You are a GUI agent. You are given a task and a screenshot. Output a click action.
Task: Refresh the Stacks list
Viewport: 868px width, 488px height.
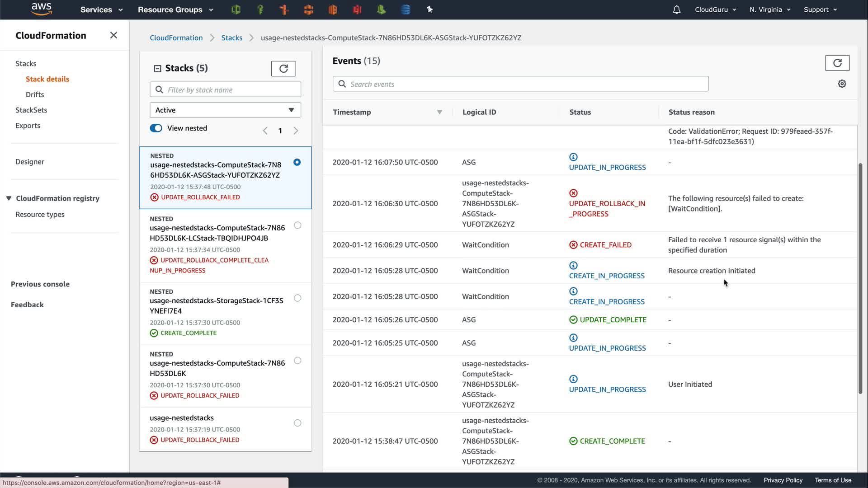283,69
